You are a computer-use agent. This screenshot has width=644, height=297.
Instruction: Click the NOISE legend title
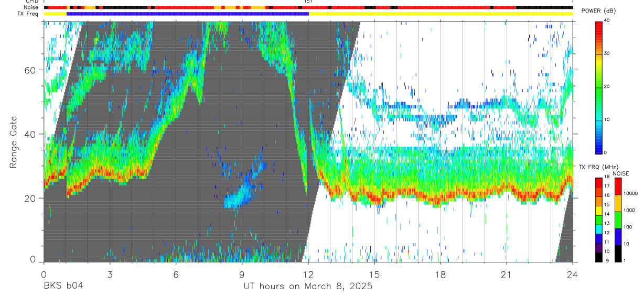click(621, 174)
